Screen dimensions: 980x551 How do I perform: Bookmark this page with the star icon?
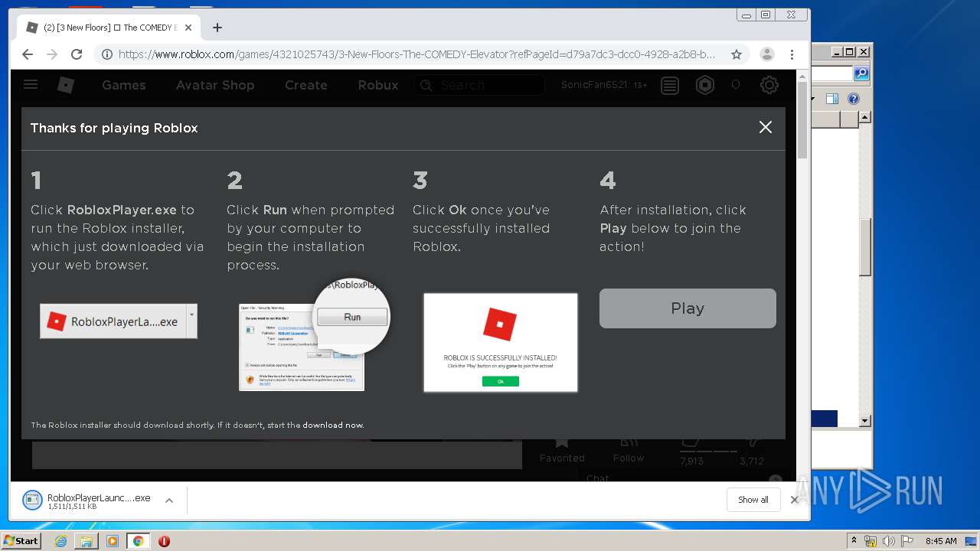pos(737,54)
